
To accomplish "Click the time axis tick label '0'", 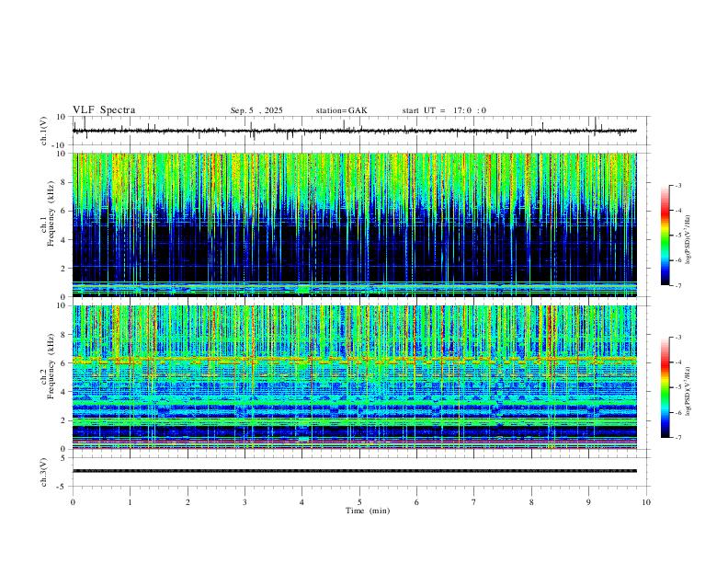I will [73, 502].
